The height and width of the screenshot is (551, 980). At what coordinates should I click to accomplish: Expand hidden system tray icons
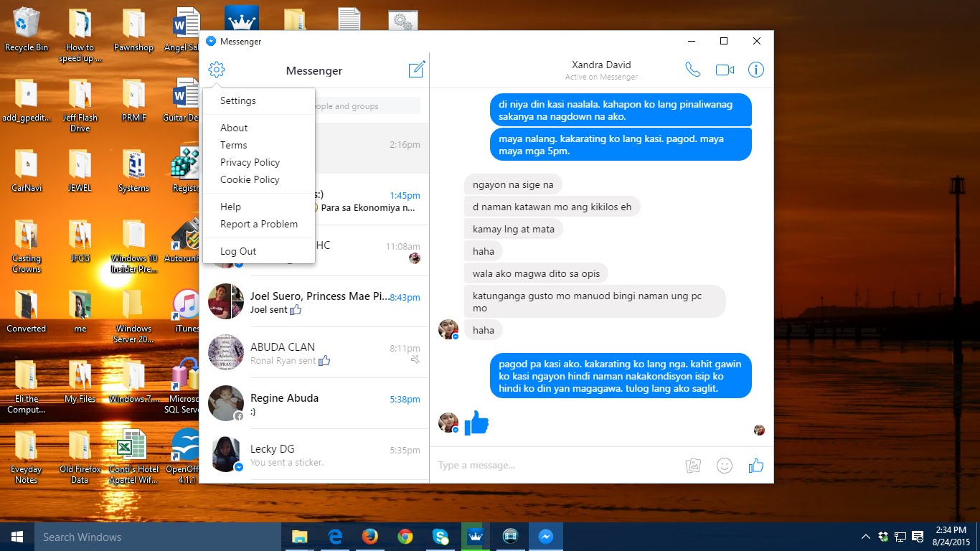pos(866,536)
